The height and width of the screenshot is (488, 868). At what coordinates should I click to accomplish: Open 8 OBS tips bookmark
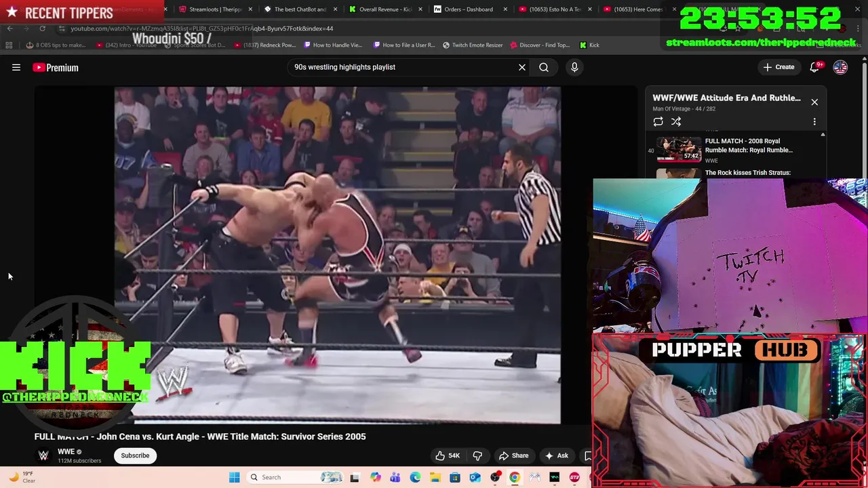click(56, 45)
